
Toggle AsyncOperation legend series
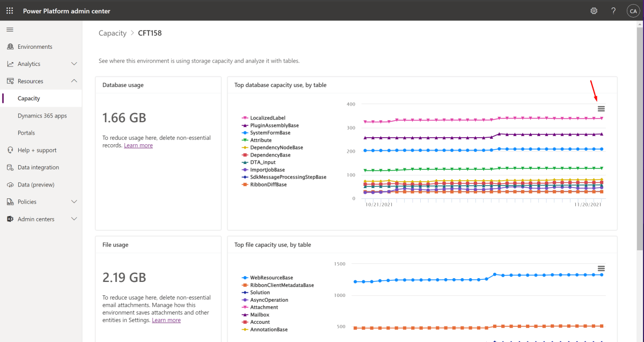coord(265,300)
